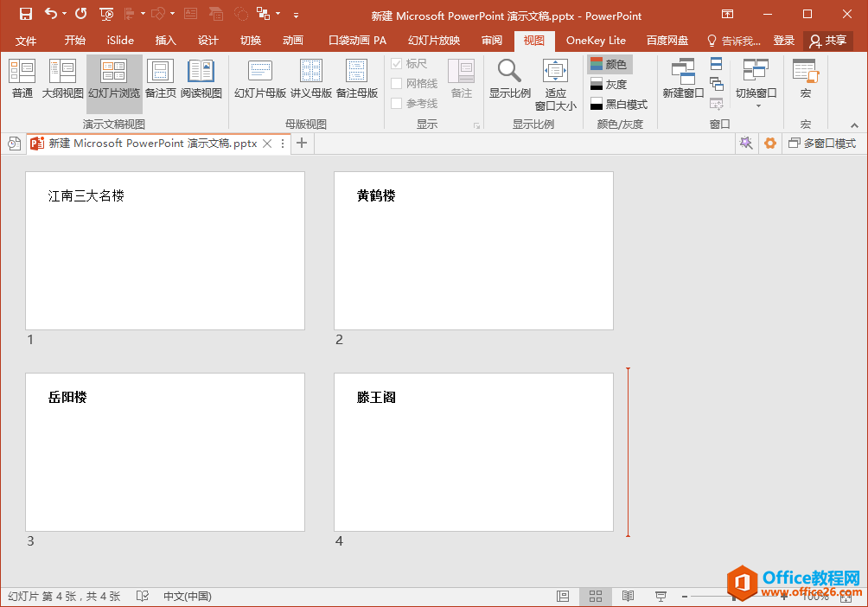Close the document tab with the X

click(x=267, y=144)
